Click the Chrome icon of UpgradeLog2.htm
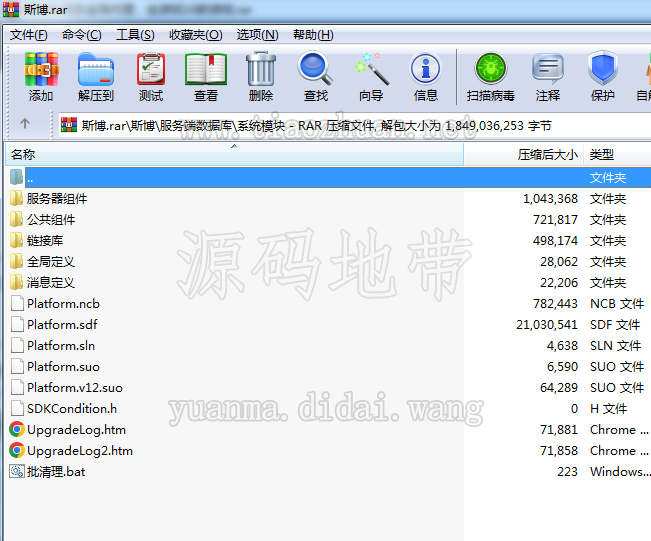Viewport: 651px width, 541px height. click(17, 450)
